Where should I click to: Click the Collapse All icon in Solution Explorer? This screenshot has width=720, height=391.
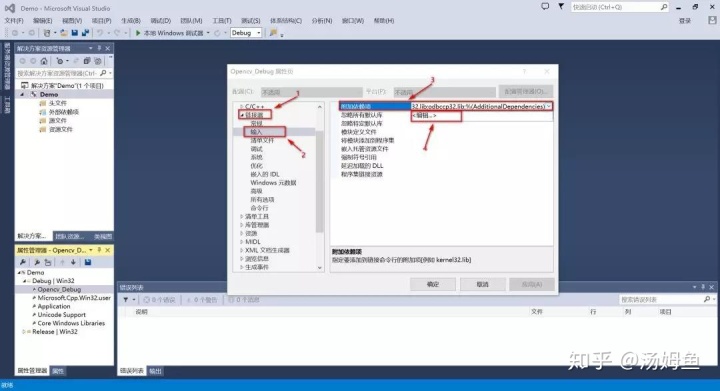coord(87,61)
